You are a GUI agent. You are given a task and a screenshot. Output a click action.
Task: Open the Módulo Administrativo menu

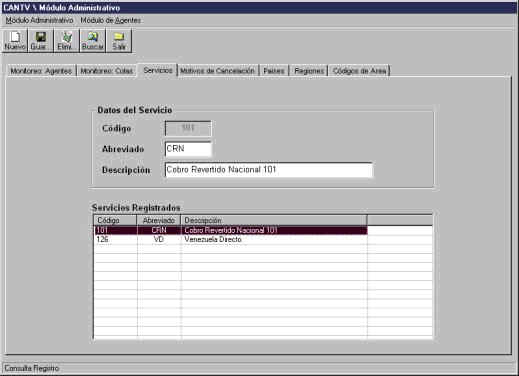tap(39, 20)
